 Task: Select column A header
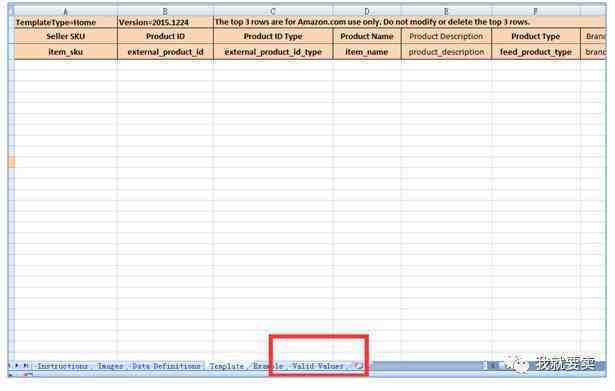pos(66,11)
